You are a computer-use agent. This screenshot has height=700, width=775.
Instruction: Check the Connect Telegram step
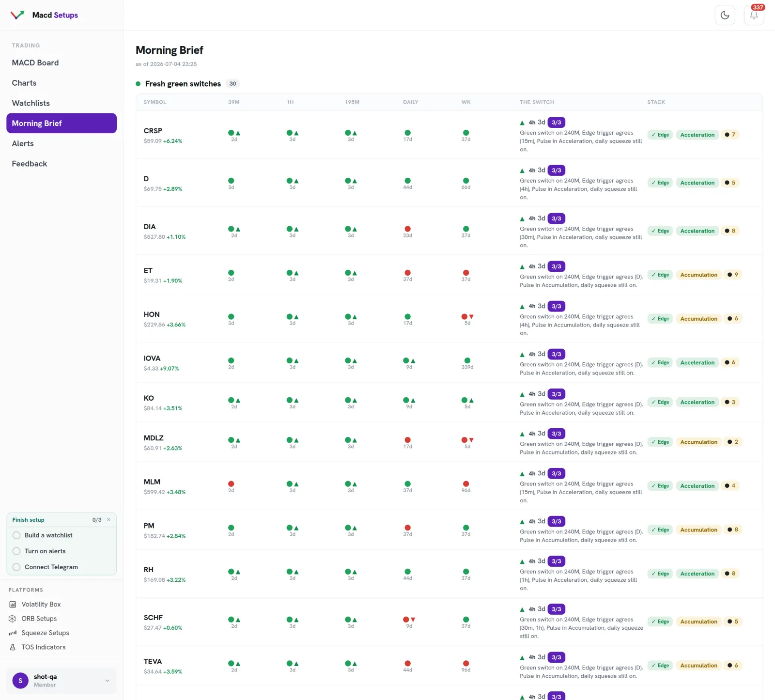pyautogui.click(x=16, y=567)
